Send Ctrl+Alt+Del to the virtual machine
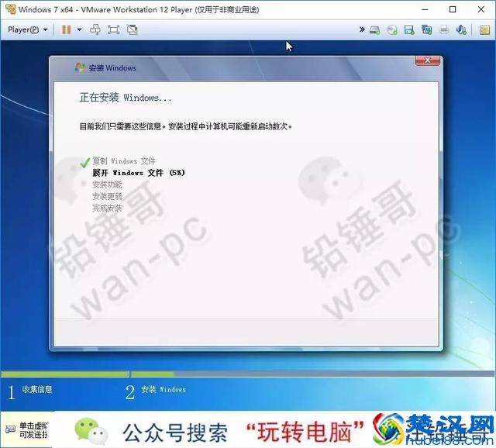 [x=95, y=29]
